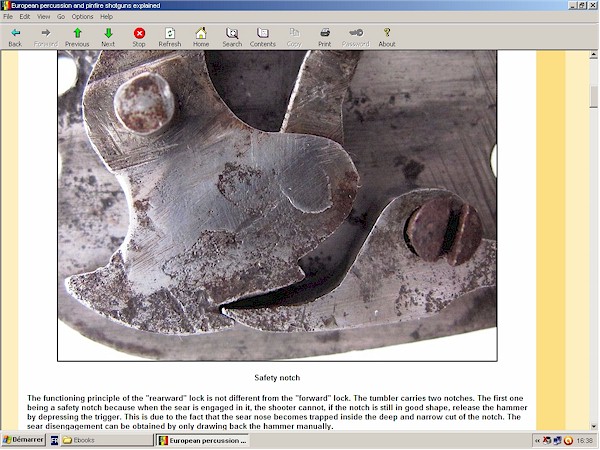The width and height of the screenshot is (600, 450).
Task: Click the Démarrer start button
Action: pos(24,440)
